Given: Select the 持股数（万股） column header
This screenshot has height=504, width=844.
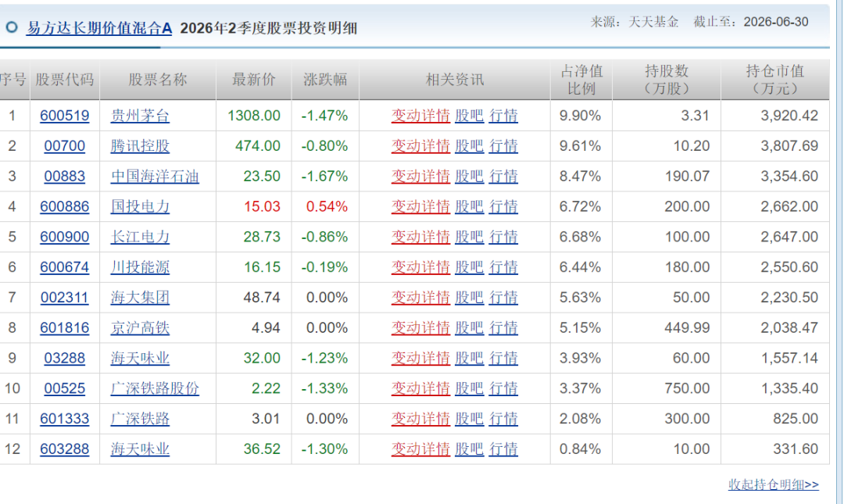Looking at the screenshot, I should pyautogui.click(x=667, y=80).
